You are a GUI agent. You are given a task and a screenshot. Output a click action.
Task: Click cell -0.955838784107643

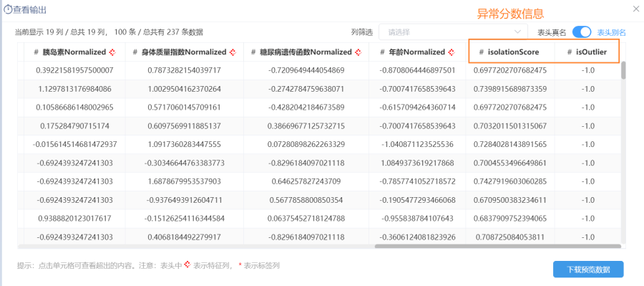pyautogui.click(x=417, y=219)
